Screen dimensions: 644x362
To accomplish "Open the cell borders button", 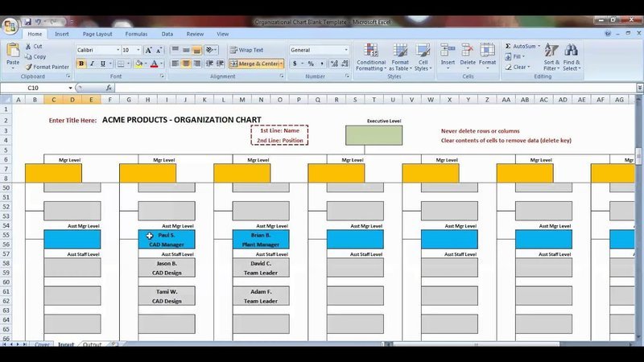I will pos(121,64).
